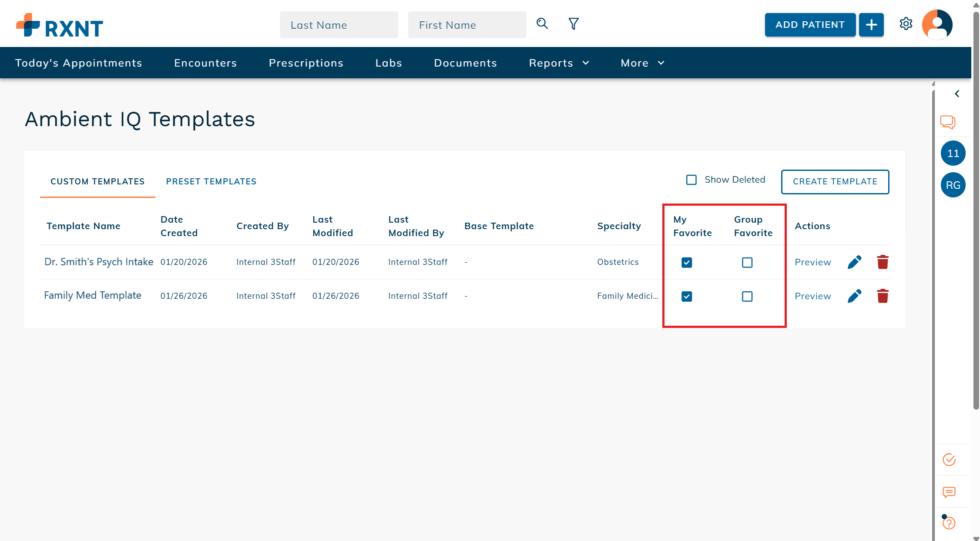The height and width of the screenshot is (541, 980).
Task: Click the orange checkmark tasks icon
Action: (949, 460)
